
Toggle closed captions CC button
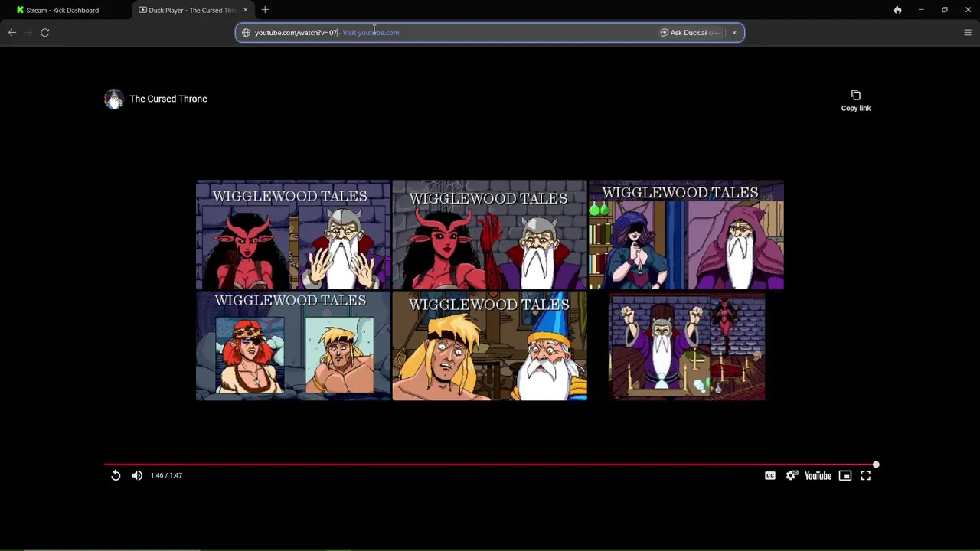click(770, 475)
